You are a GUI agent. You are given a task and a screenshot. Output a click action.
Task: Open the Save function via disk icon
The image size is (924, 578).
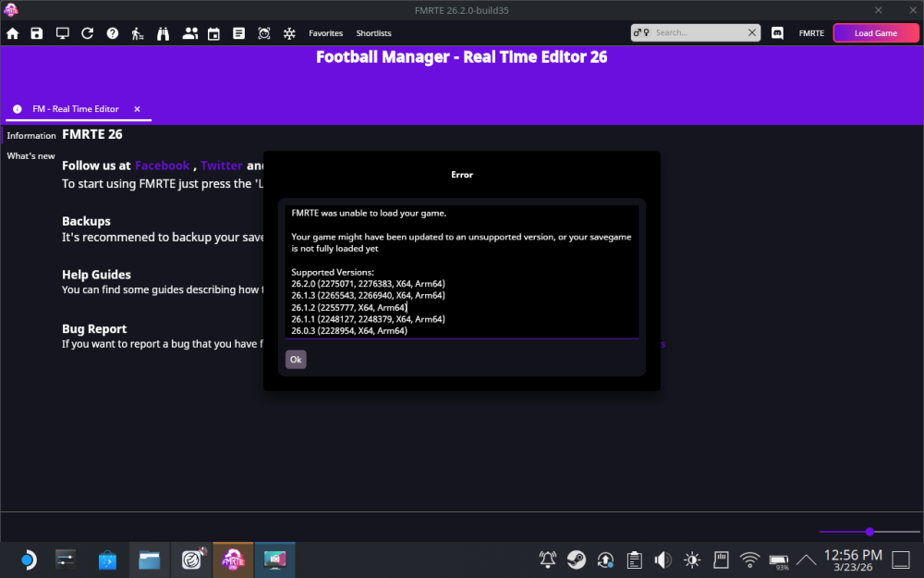[37, 32]
